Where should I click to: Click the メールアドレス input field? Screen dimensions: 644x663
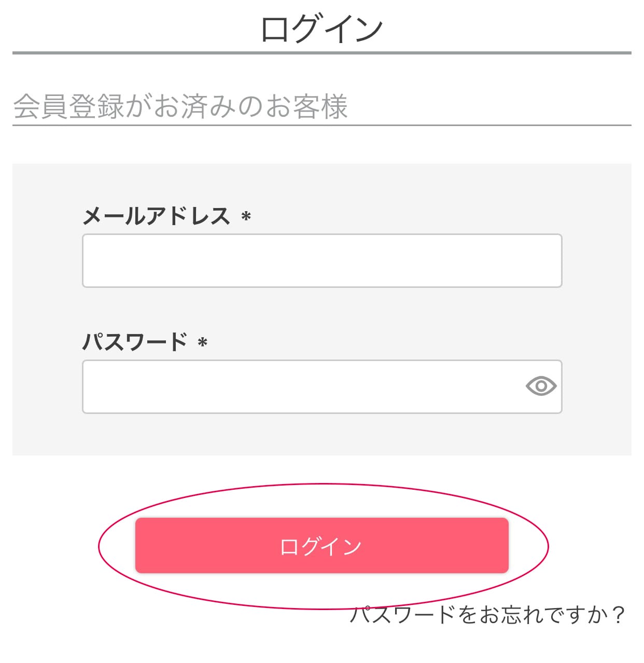click(321, 260)
